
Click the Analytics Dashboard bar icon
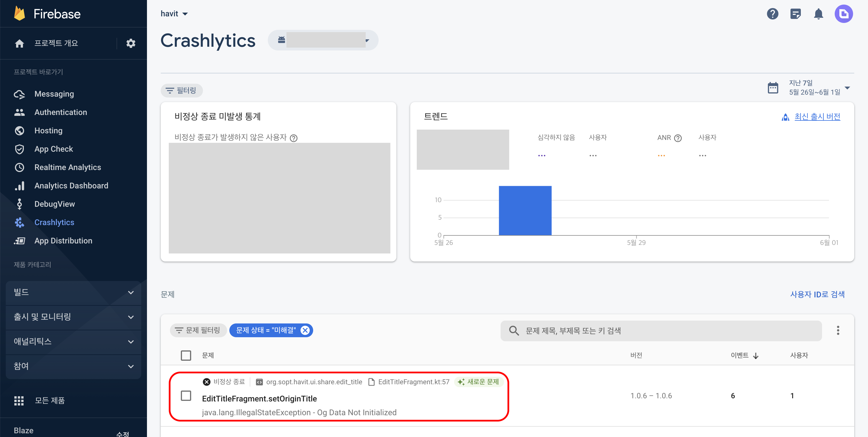click(20, 186)
